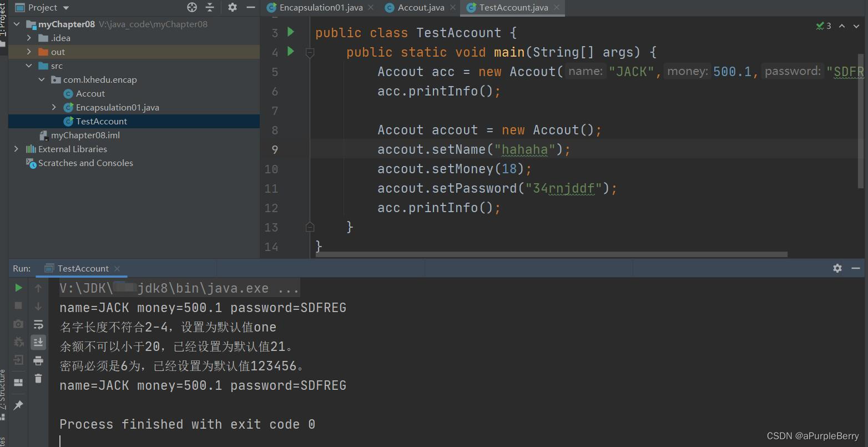
Task: Close the Accout.java tab
Action: point(453,7)
